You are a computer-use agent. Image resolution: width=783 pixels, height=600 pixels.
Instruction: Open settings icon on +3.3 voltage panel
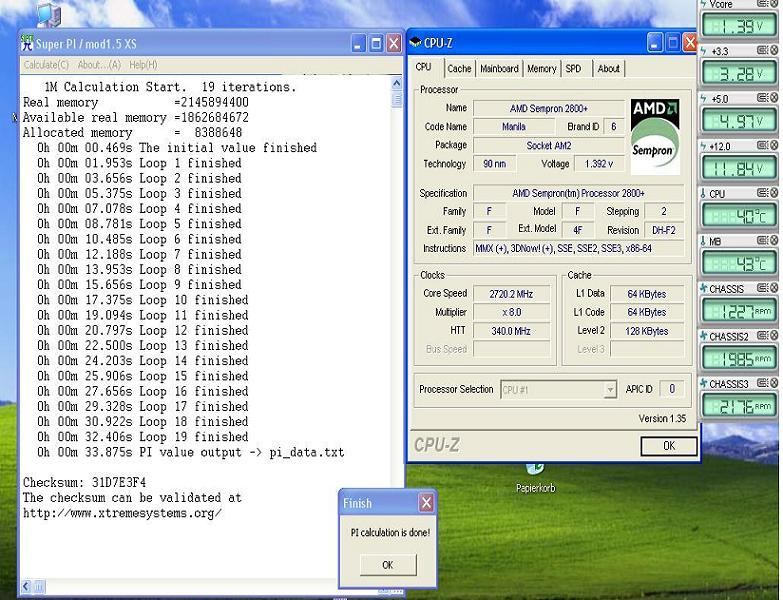point(762,50)
